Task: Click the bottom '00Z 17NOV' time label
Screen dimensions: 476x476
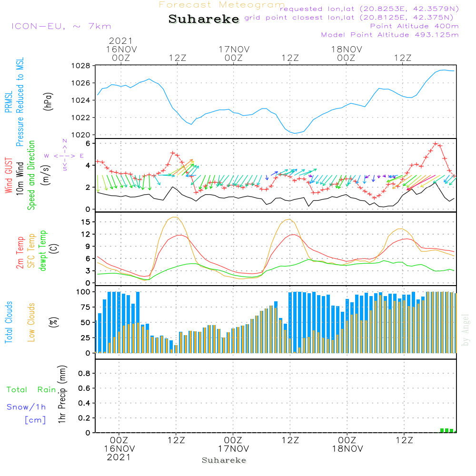Action: 233,444
